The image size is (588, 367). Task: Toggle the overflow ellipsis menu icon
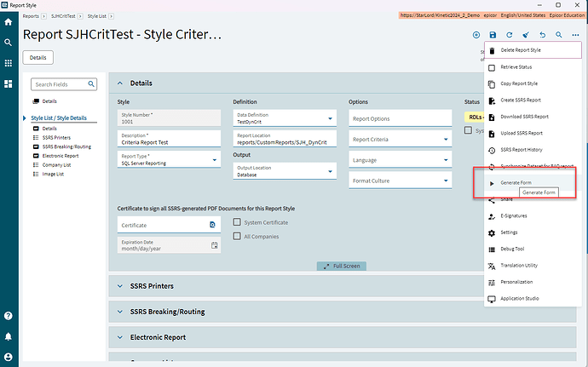[x=575, y=35]
